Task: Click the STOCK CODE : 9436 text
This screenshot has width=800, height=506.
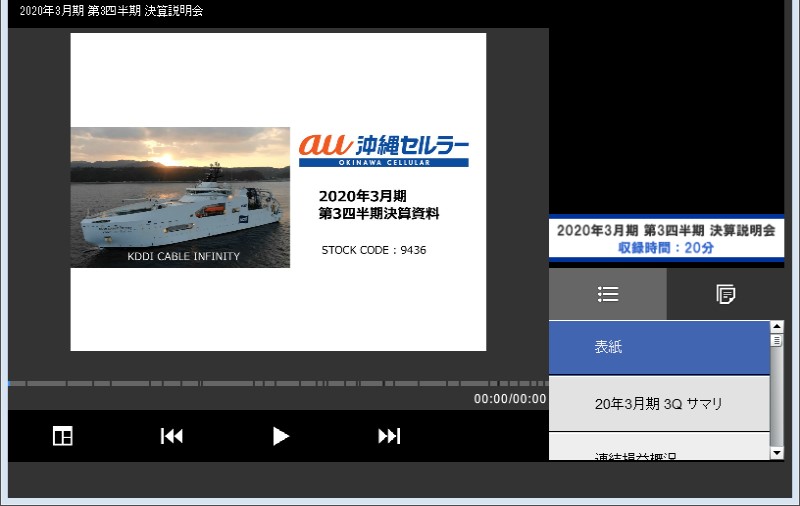Action: pyautogui.click(x=374, y=250)
